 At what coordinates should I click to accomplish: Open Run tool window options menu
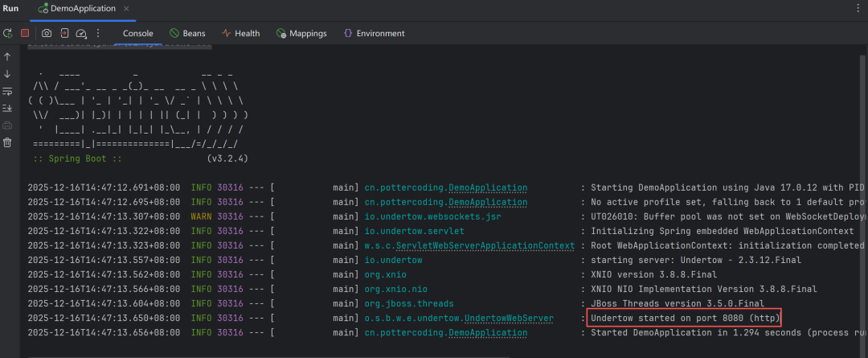[x=858, y=8]
